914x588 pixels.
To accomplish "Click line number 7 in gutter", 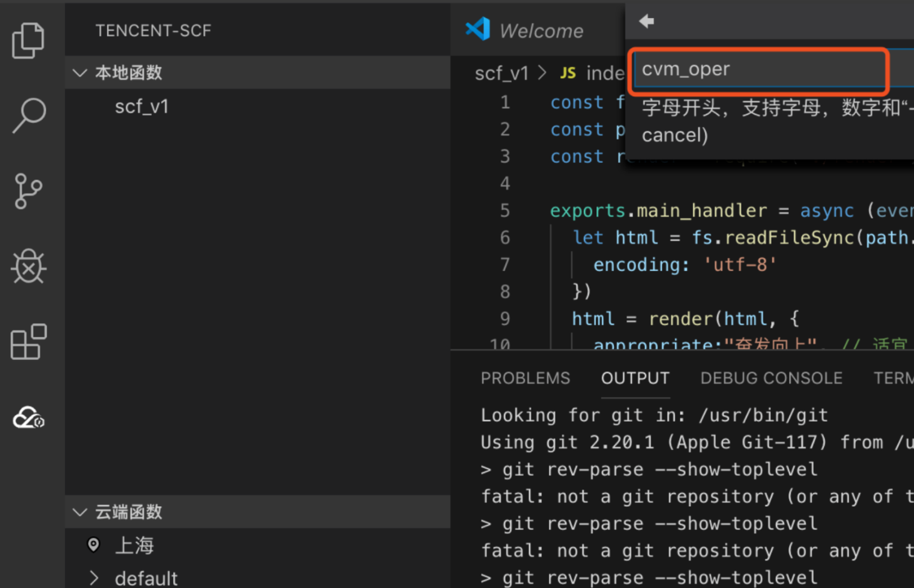I will [x=505, y=265].
